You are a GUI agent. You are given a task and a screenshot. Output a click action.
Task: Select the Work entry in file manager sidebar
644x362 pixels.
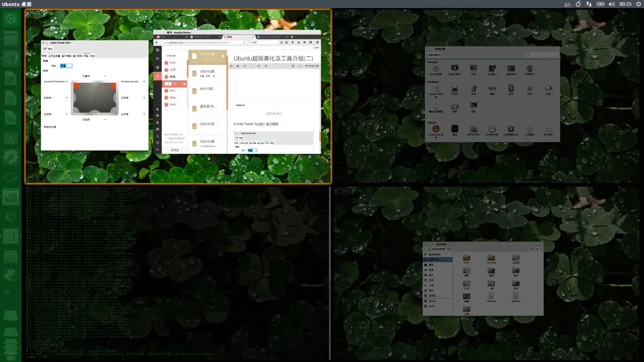coord(431,306)
